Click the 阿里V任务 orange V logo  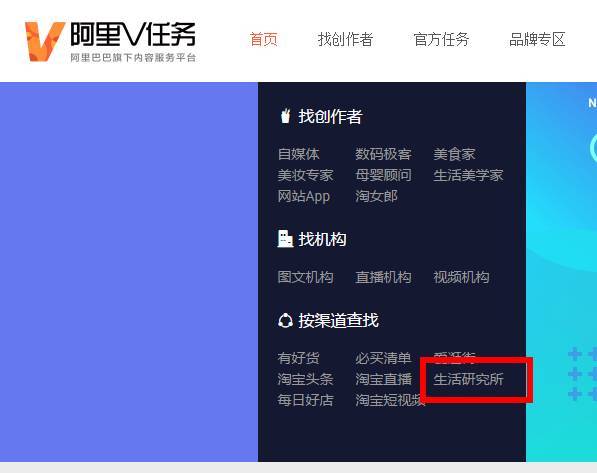pyautogui.click(x=45, y=42)
